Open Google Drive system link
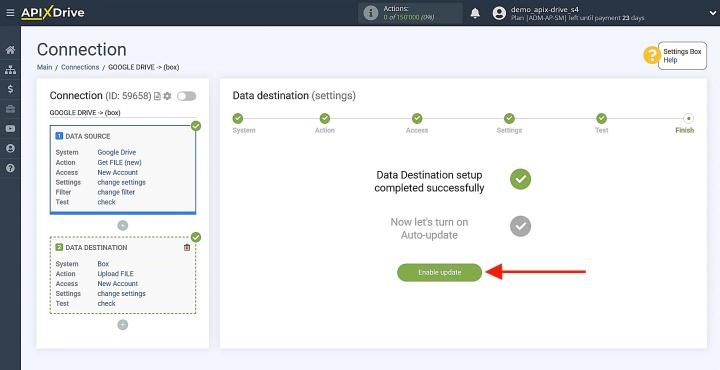 117,152
